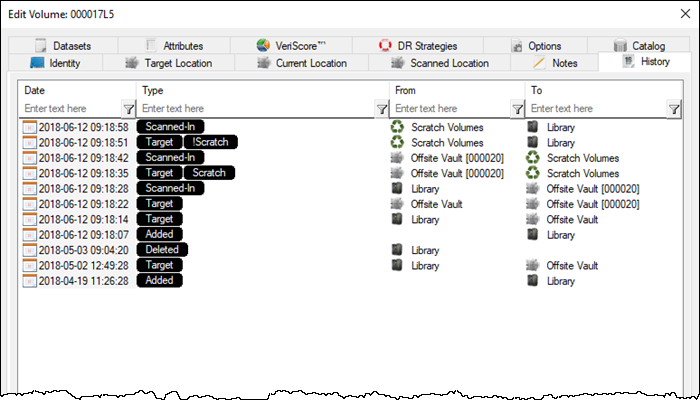This screenshot has width=700, height=400.
Task: Click calendar icon for 2018-06-12 09:18:28
Action: tap(29, 189)
